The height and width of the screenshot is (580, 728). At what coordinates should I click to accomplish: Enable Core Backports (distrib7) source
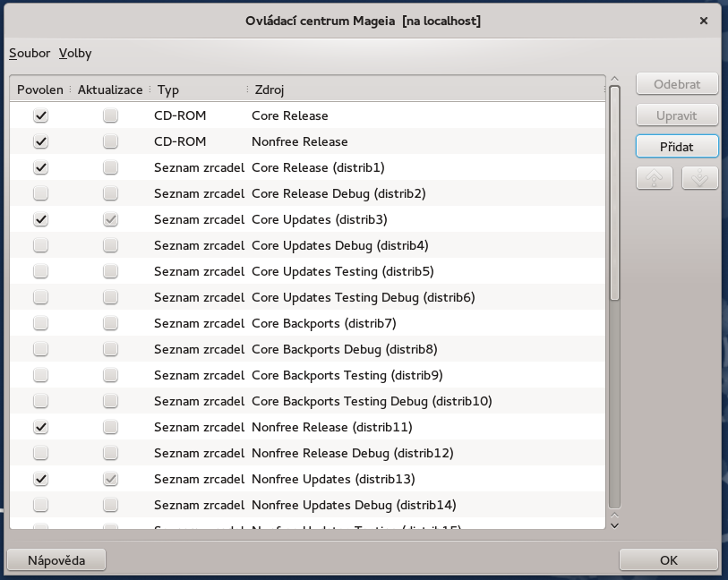[x=41, y=323]
